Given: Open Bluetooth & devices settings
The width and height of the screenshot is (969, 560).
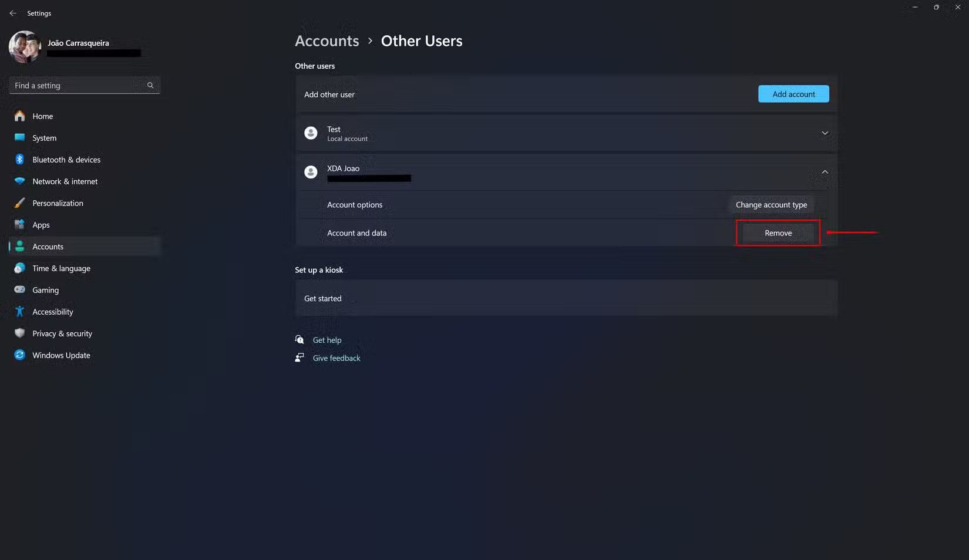Looking at the screenshot, I should (x=66, y=160).
